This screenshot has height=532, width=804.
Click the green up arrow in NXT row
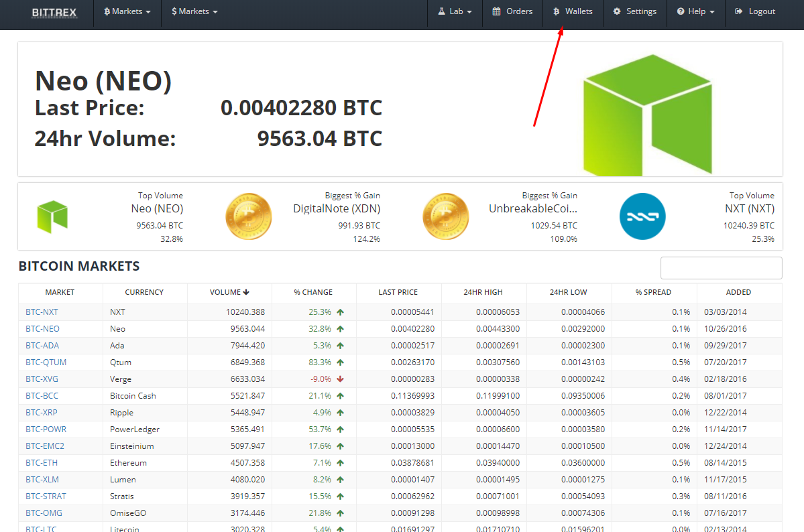click(340, 312)
